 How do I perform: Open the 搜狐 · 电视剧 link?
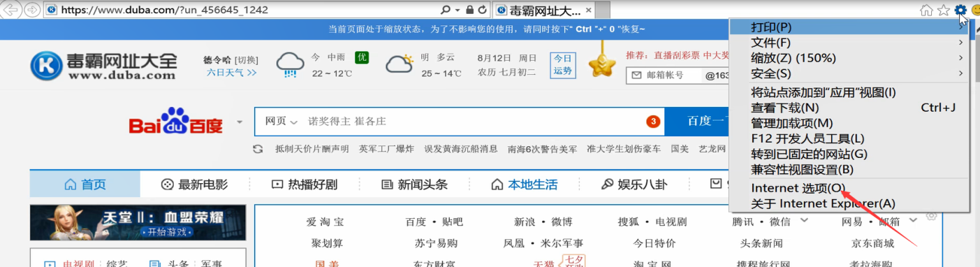pyautogui.click(x=652, y=222)
